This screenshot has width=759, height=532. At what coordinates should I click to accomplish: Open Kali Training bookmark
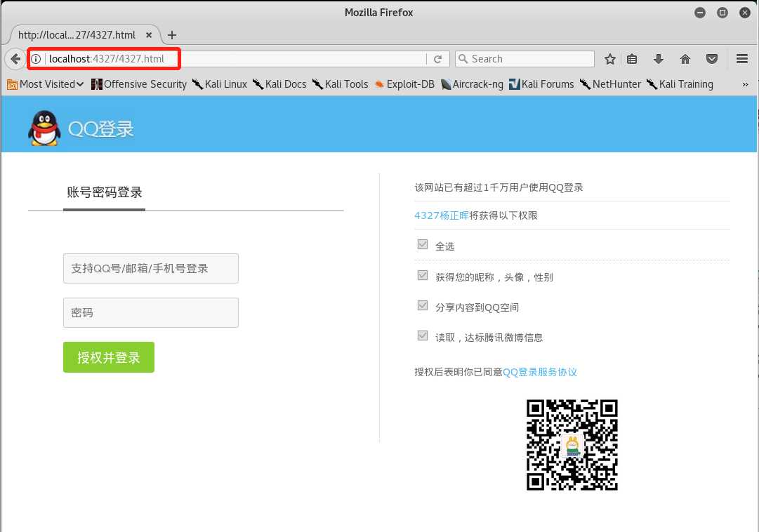(x=680, y=84)
